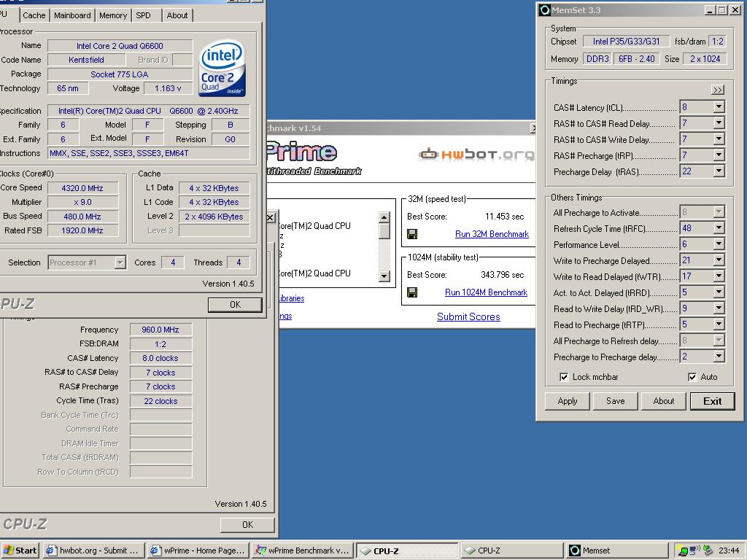This screenshot has width=747, height=560.
Task: Click the Instructions field MMX, SSE, SSE2
Action: click(149, 153)
